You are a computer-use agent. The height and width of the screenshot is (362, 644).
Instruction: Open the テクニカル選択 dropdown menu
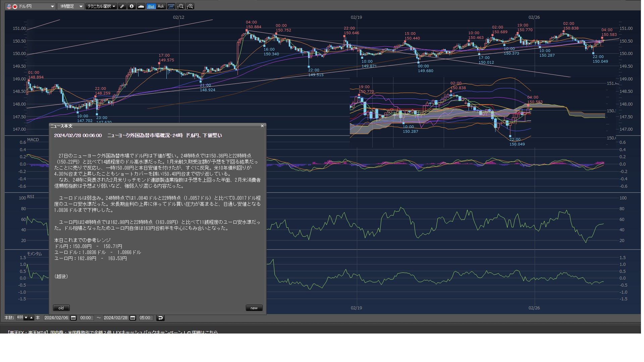[x=101, y=6]
